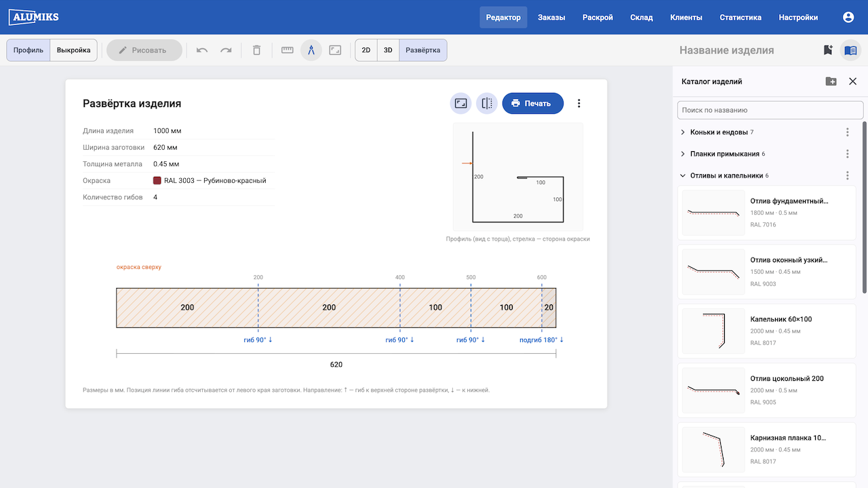Click the 600 bend position label

tap(542, 277)
